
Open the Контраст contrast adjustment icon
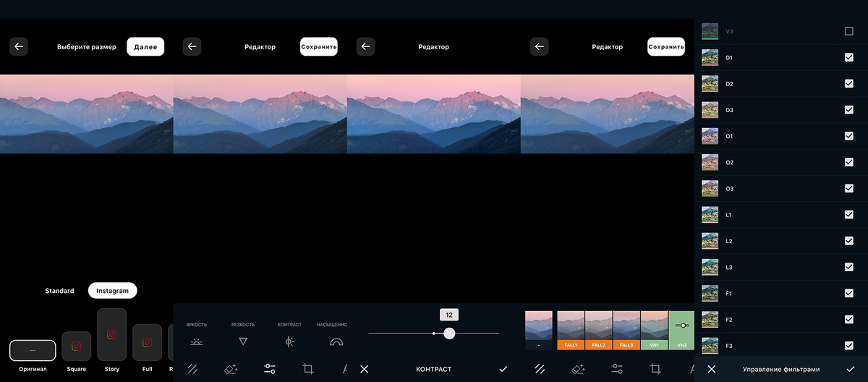pyautogui.click(x=289, y=341)
